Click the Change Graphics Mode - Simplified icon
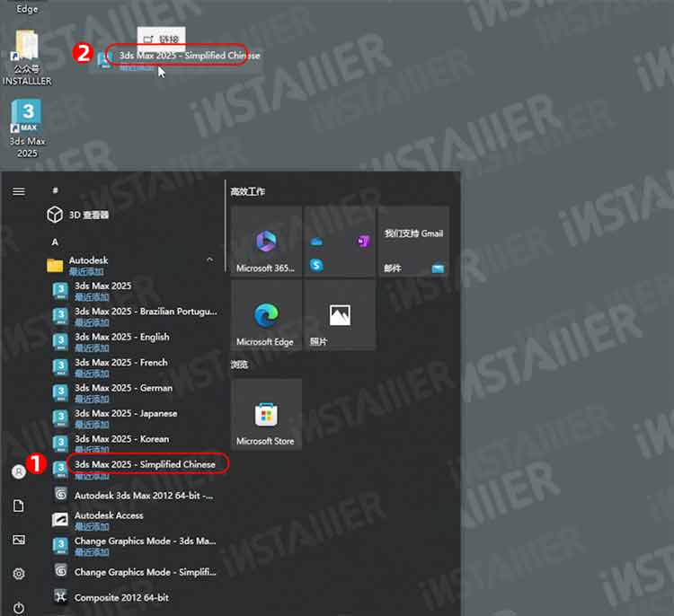 pos(60,571)
